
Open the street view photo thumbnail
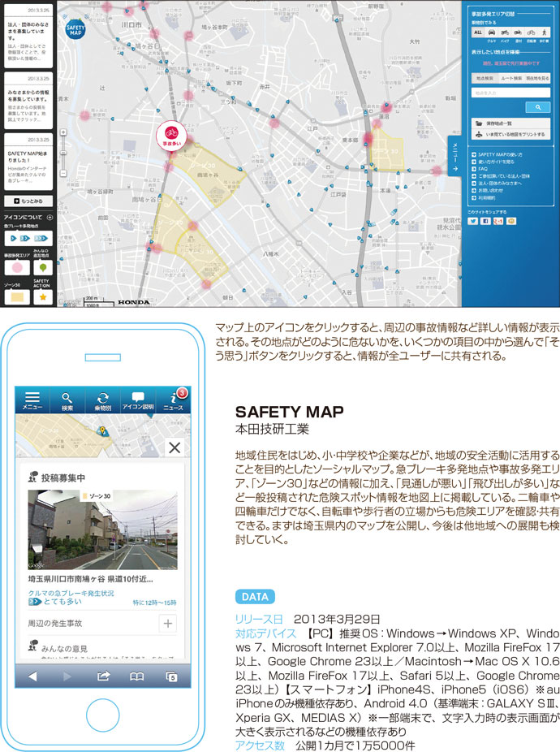pos(102,529)
